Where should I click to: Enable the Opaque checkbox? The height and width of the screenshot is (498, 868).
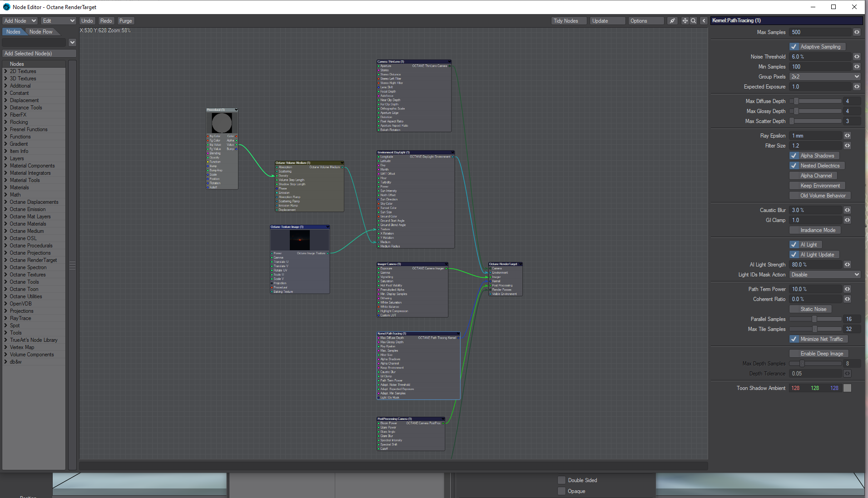561,491
